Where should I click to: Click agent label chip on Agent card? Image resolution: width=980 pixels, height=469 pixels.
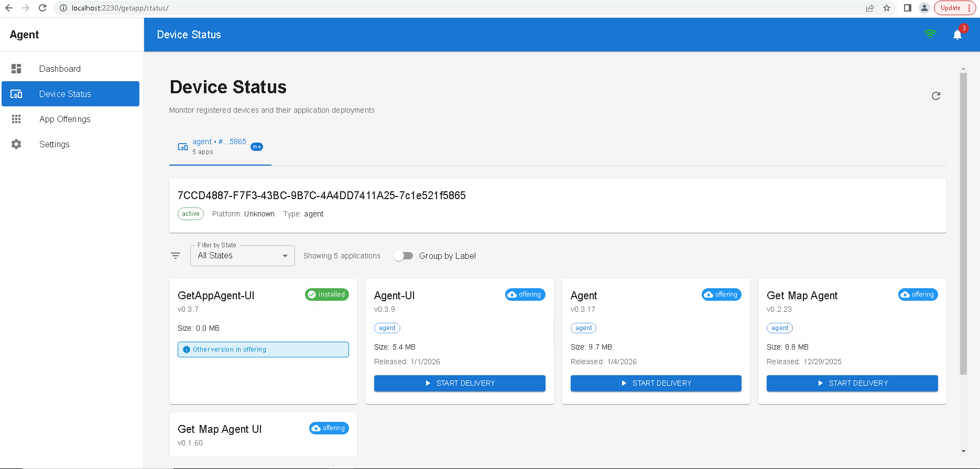tap(584, 328)
